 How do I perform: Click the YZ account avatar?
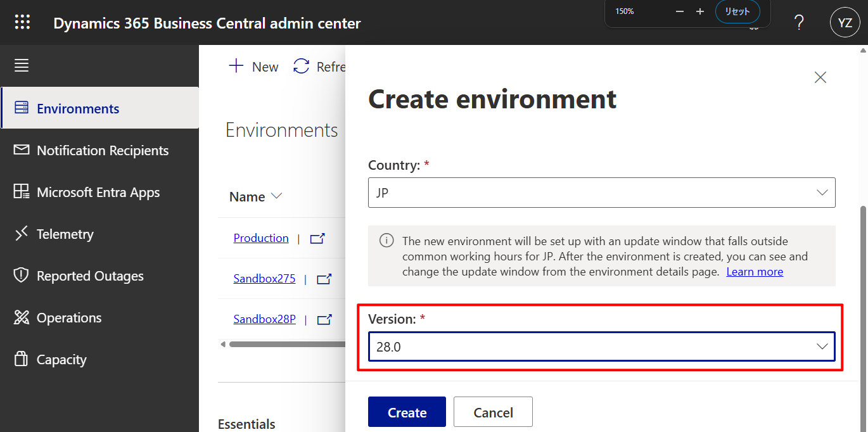[x=845, y=22]
